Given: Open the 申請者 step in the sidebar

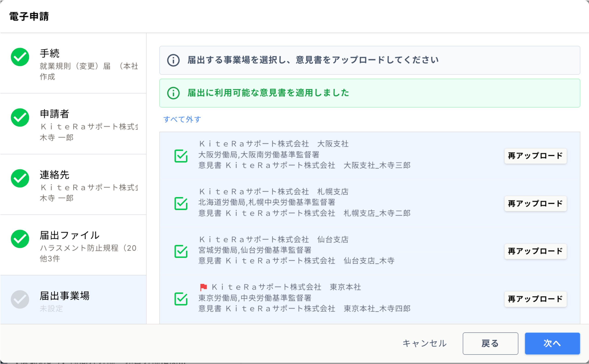Looking at the screenshot, I should pyautogui.click(x=73, y=124).
